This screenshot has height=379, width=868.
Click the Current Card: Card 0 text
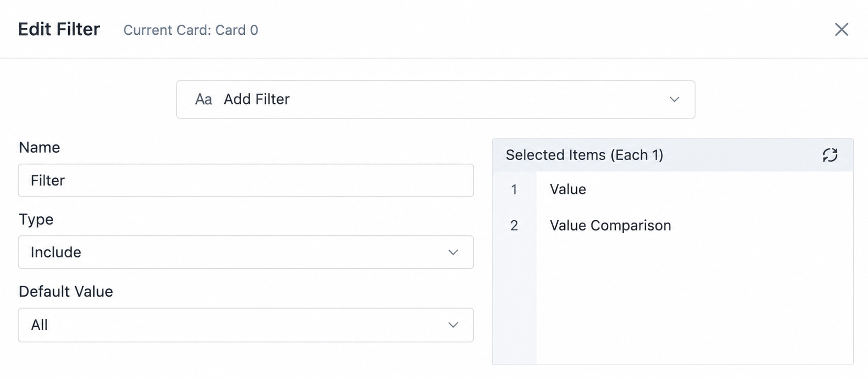click(191, 30)
